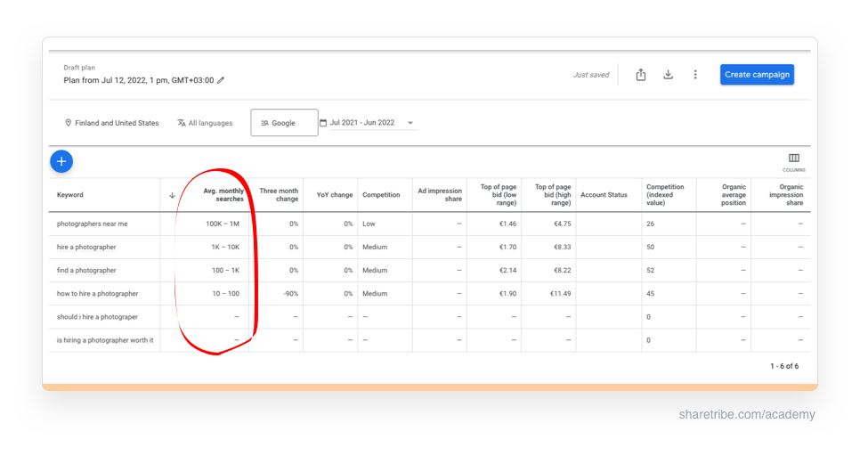This screenshot has height=464, width=868.
Task: Sort by Top of page bid (high range)
Action: [553, 195]
